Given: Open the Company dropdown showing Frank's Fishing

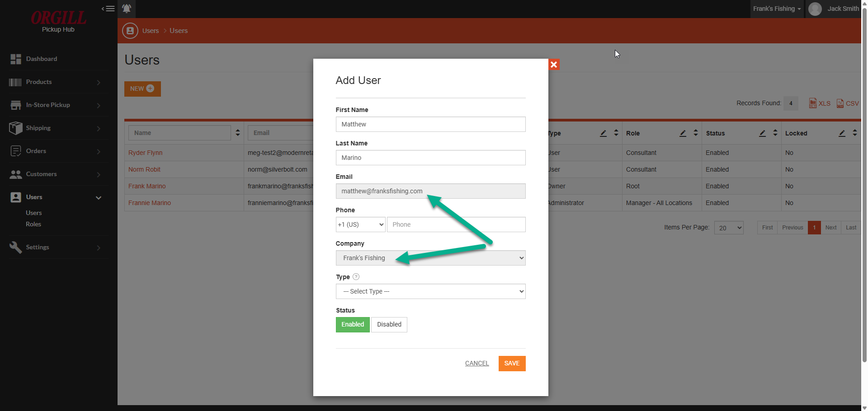Looking at the screenshot, I should point(431,258).
